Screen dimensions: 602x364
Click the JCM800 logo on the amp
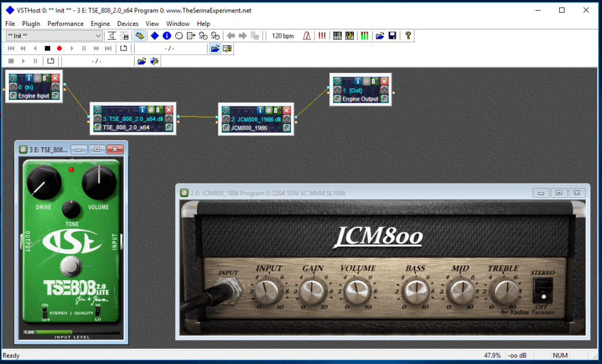coord(379,236)
